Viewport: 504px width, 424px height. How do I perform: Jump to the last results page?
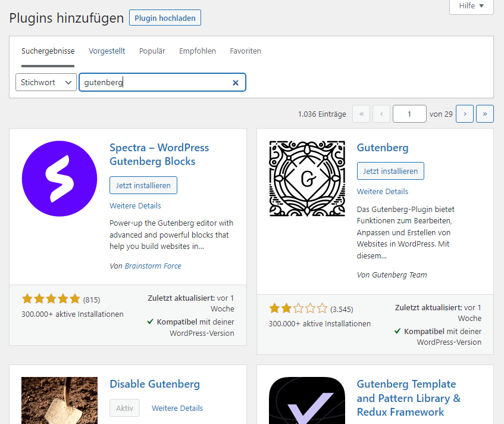point(485,114)
